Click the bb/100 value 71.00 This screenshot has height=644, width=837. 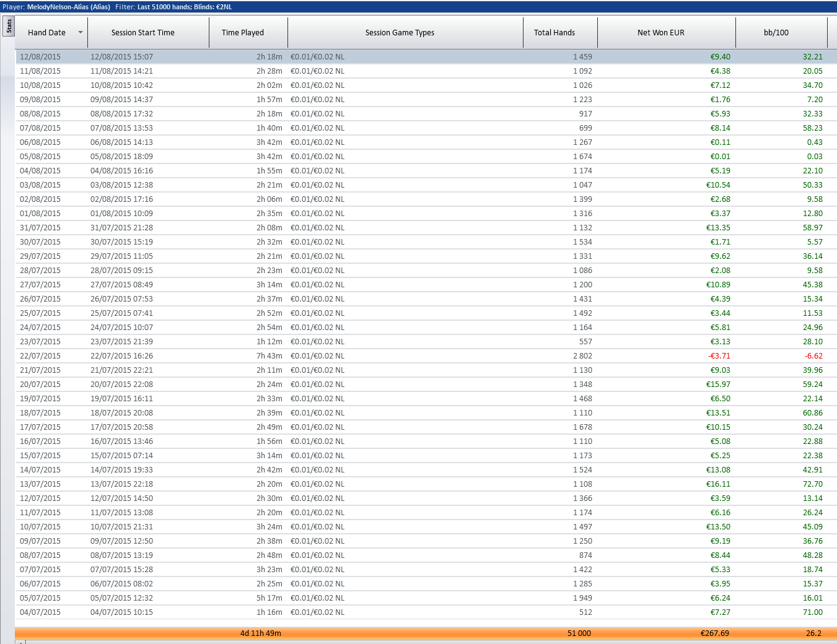(812, 612)
